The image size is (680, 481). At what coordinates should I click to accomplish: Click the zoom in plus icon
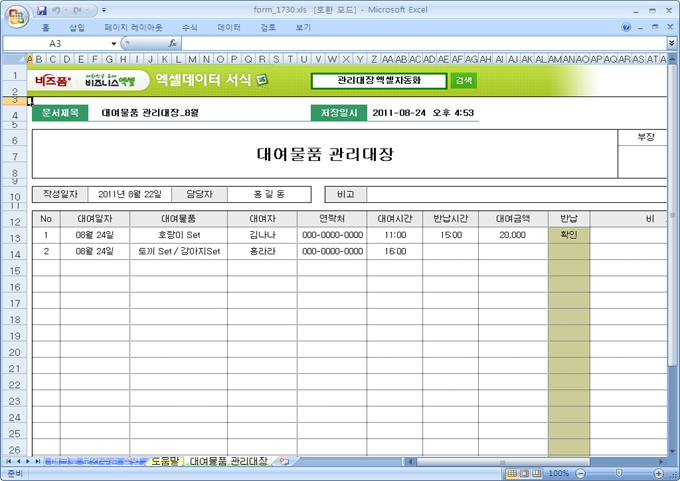[x=656, y=472]
